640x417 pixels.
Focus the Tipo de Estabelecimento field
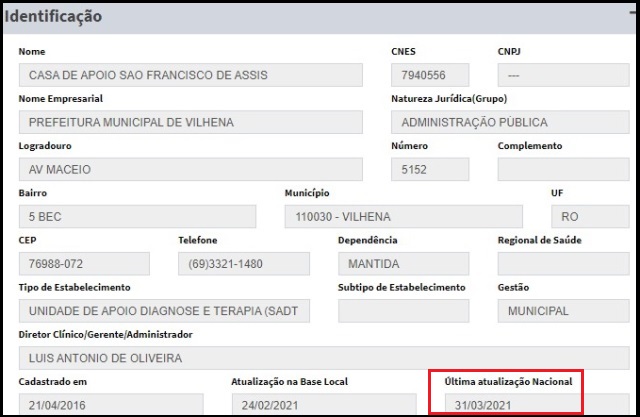pos(164,311)
